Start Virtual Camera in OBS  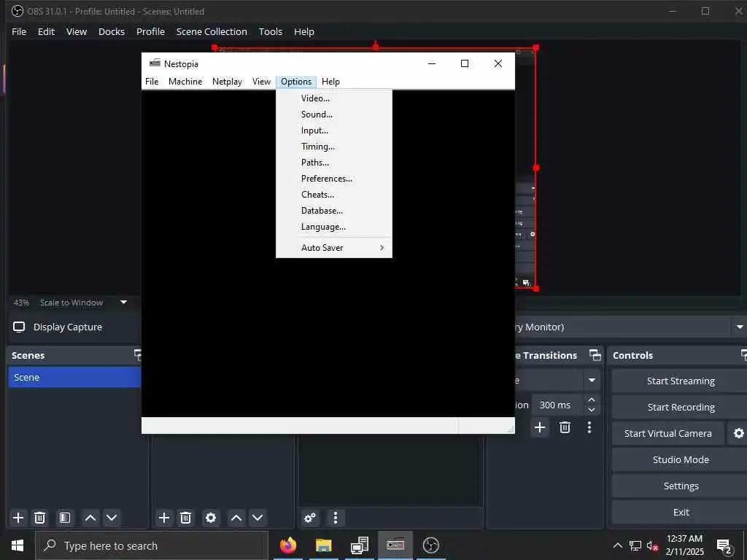coord(668,433)
